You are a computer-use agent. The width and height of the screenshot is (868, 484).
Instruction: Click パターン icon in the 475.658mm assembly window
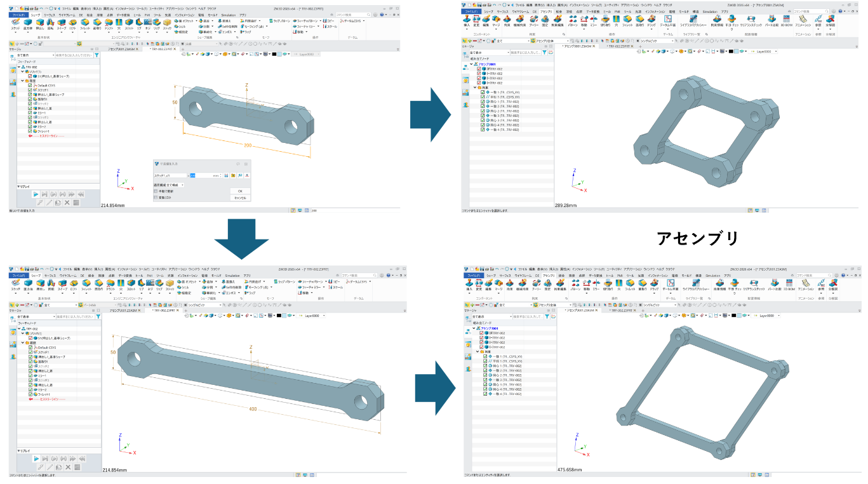coord(575,285)
